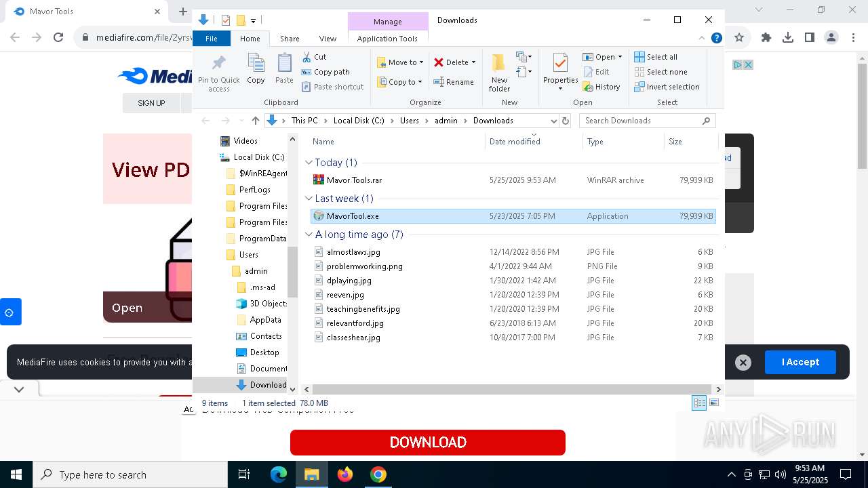Collapse the Today group
868x488 pixels.
tap(309, 163)
